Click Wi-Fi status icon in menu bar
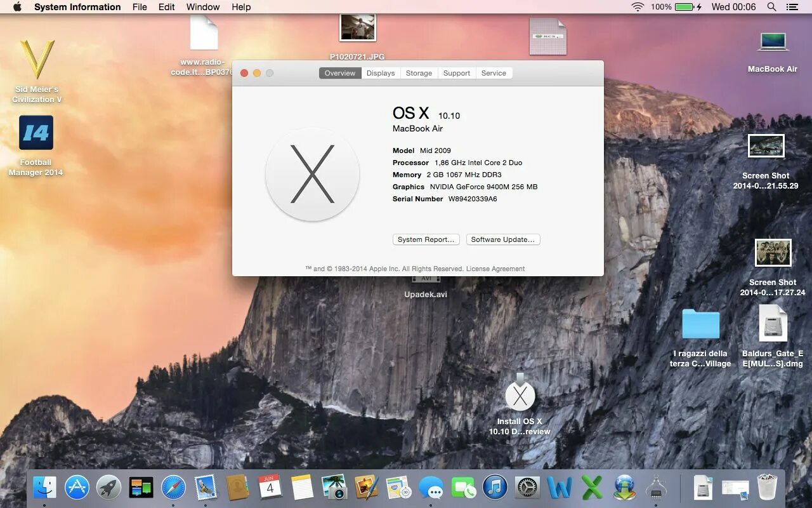This screenshot has width=812, height=508. (637, 7)
